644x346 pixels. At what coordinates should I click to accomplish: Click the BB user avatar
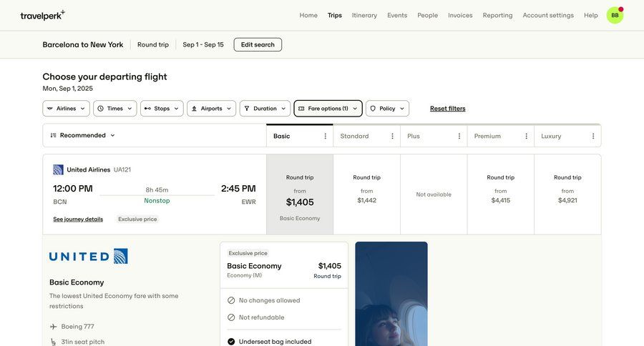pos(615,15)
